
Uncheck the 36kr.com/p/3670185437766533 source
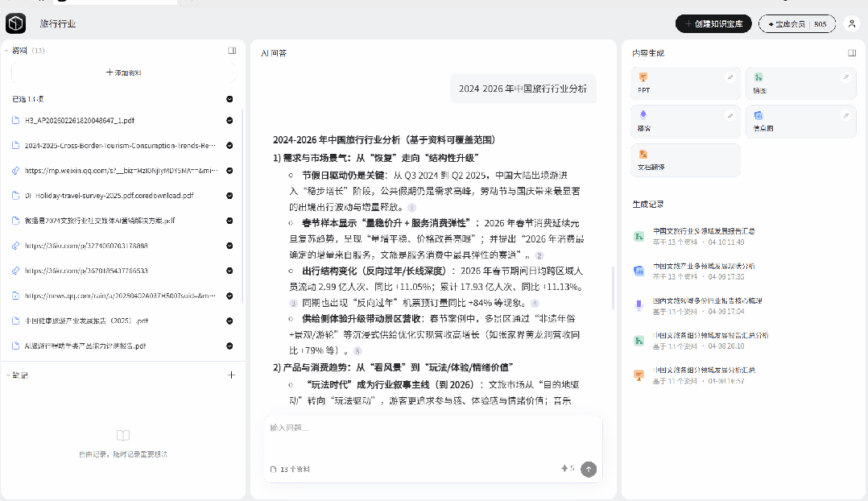[229, 271]
